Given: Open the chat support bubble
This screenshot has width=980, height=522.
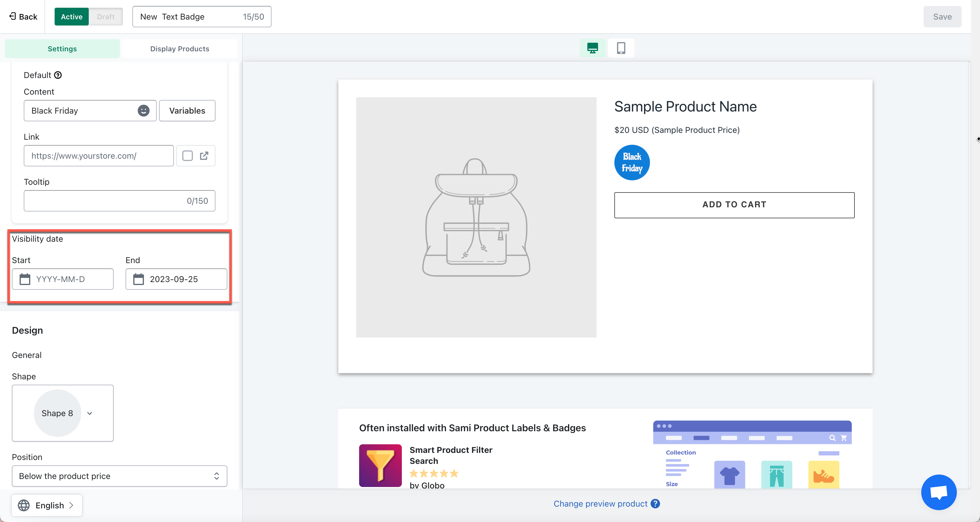Looking at the screenshot, I should click(x=938, y=492).
